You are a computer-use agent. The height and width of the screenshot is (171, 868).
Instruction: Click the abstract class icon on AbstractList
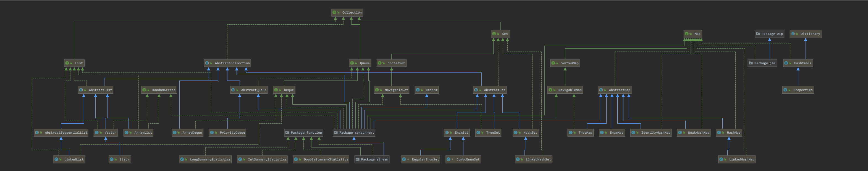(x=81, y=90)
